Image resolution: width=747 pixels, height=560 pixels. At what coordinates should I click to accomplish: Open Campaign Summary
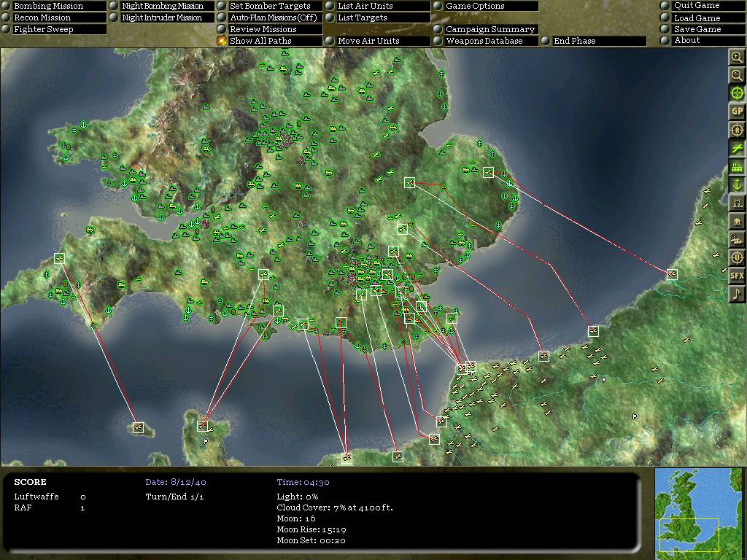click(485, 29)
